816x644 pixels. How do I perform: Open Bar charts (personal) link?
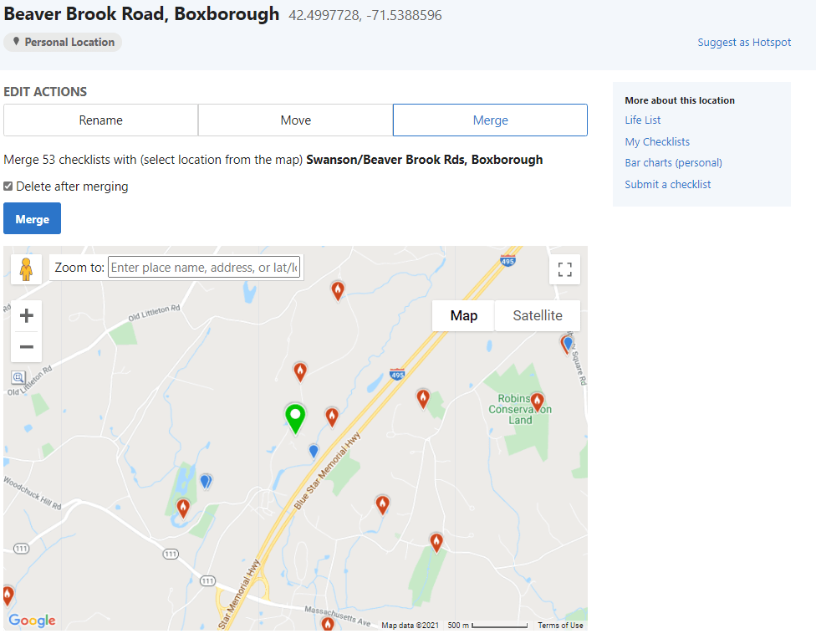coord(673,163)
